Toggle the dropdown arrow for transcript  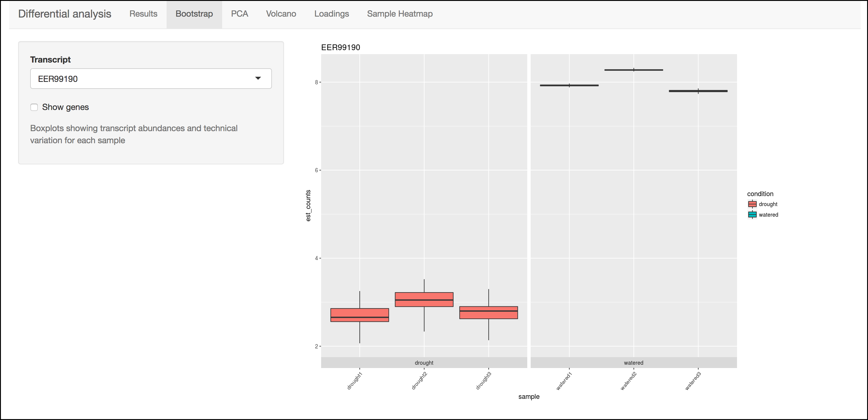point(258,78)
